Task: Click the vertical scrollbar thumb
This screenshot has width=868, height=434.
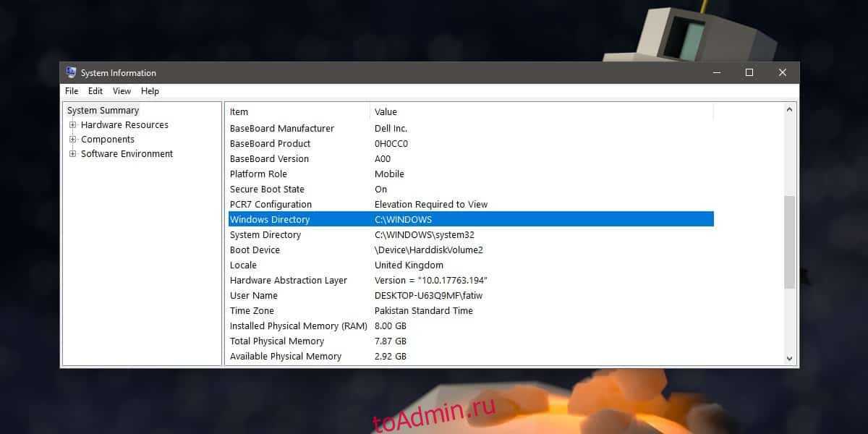Action: 789,242
